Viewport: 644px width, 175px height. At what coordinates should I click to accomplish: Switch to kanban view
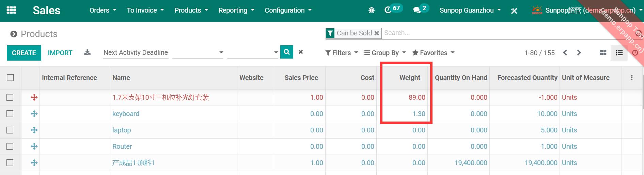pyautogui.click(x=603, y=53)
